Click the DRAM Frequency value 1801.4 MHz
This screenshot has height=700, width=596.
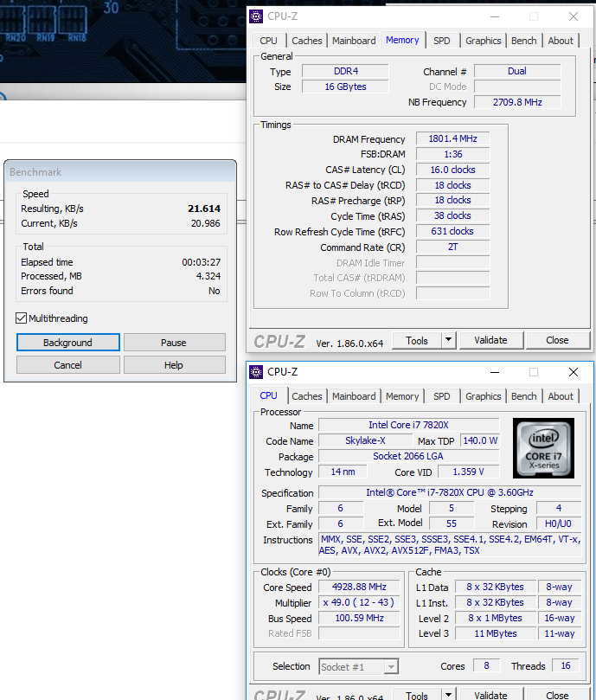click(x=452, y=138)
